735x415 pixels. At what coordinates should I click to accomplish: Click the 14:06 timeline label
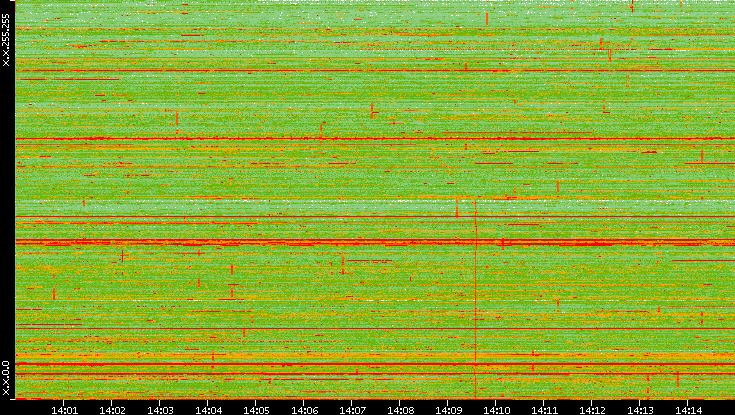(304, 409)
